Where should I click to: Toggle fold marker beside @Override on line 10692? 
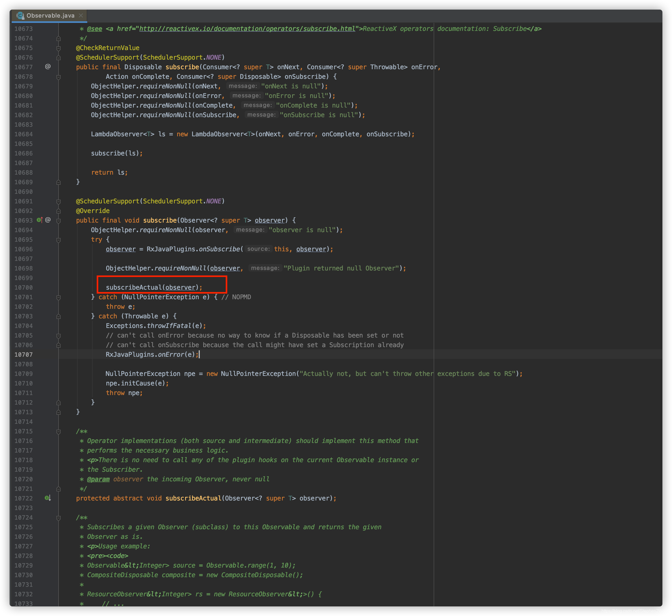(58, 211)
